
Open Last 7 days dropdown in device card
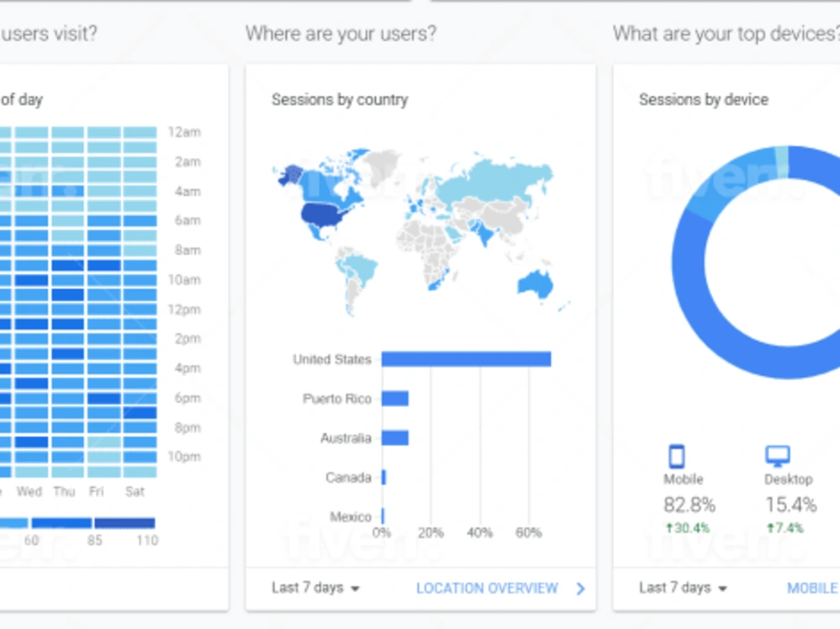683,588
